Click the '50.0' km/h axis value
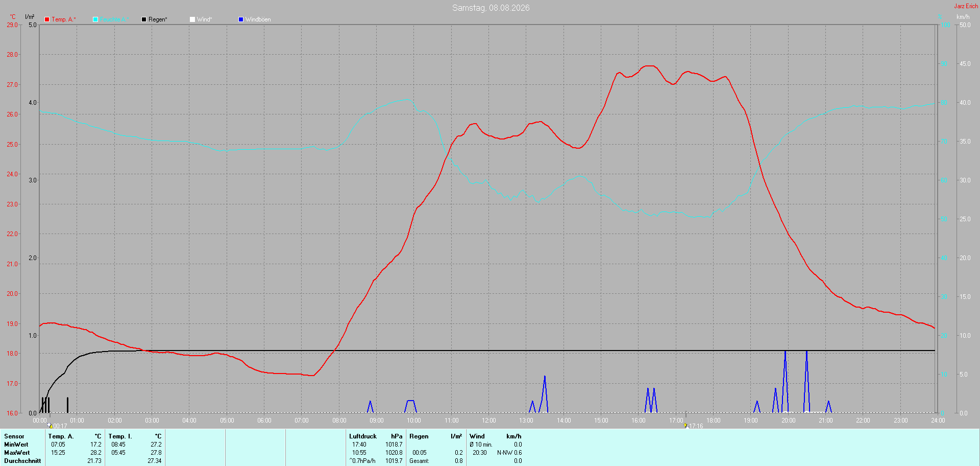This screenshot has height=466, width=980. click(965, 25)
